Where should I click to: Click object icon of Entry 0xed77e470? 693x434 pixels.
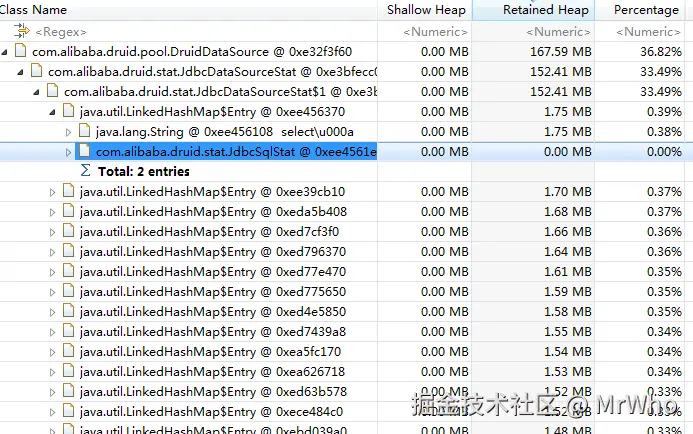pyautogui.click(x=68, y=270)
